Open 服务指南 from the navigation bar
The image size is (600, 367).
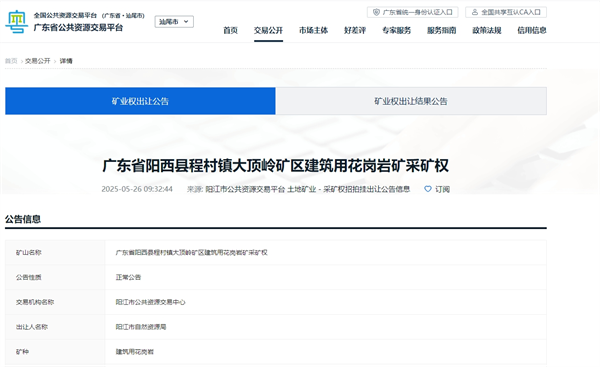(442, 30)
